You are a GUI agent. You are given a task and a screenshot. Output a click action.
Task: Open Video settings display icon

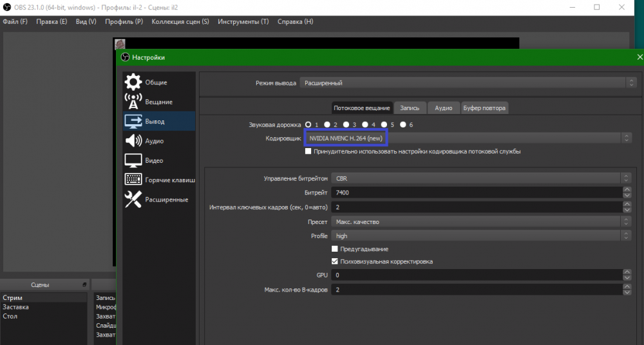[133, 160]
